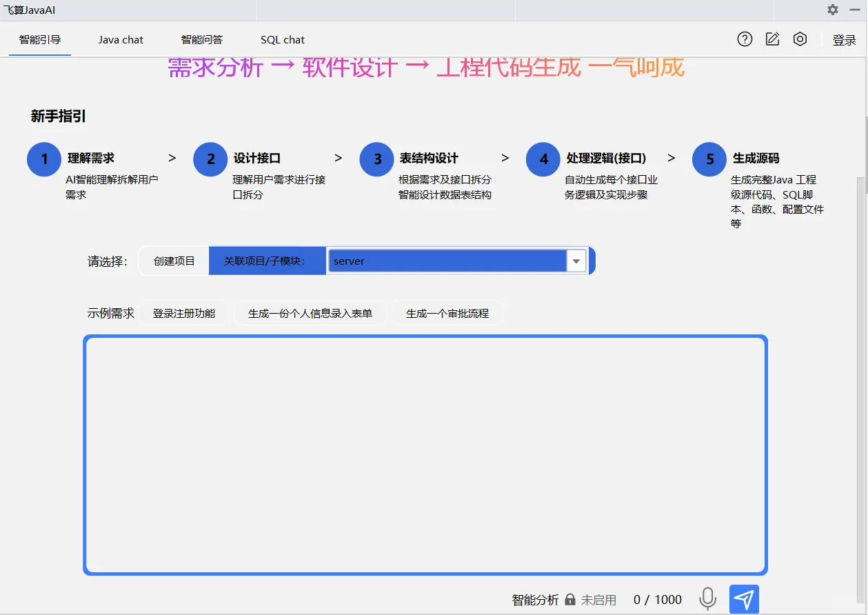
Task: Open the top-right settings gear icon
Action: pyautogui.click(x=832, y=10)
